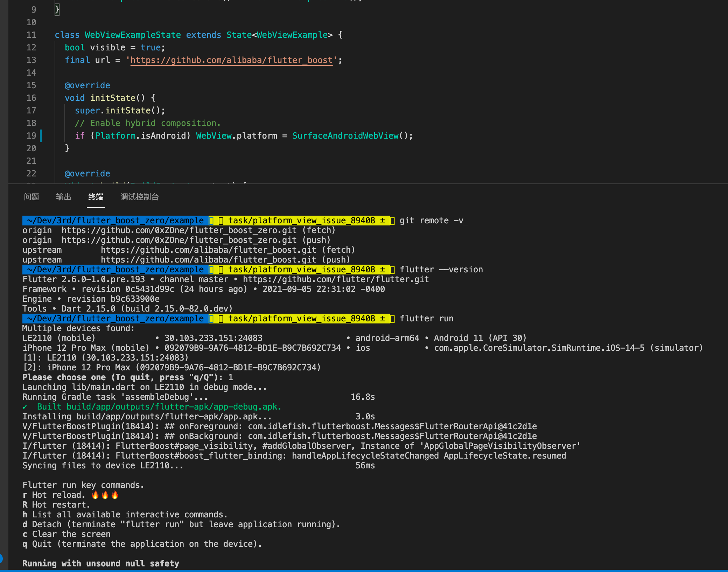Open the 输出 (Output) panel tab
The width and height of the screenshot is (728, 572).
click(x=63, y=197)
